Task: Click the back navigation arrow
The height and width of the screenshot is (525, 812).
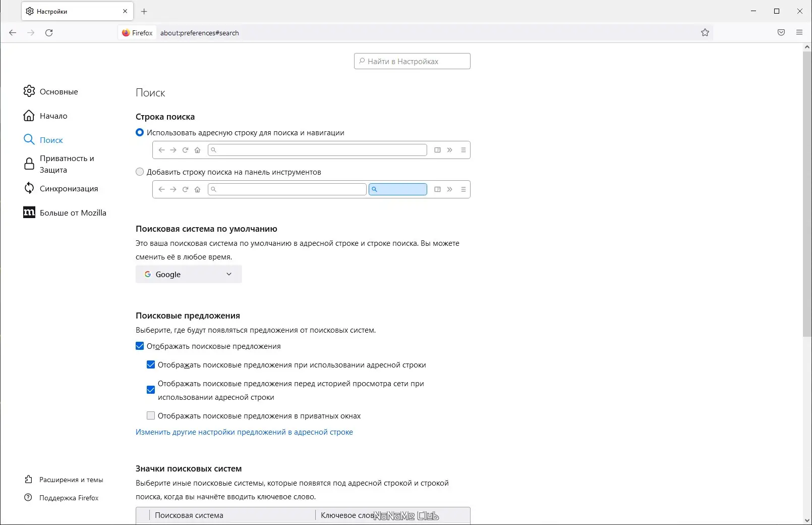Action: tap(13, 33)
